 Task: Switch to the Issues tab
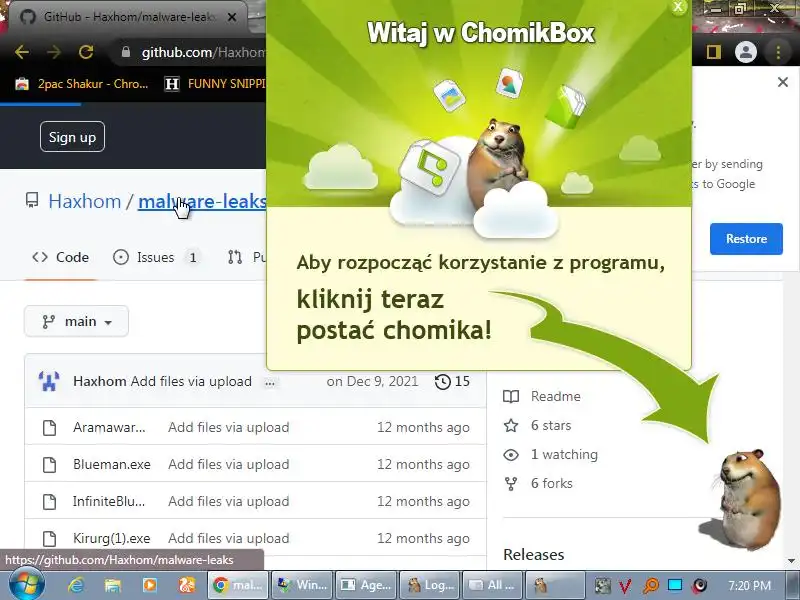[156, 257]
